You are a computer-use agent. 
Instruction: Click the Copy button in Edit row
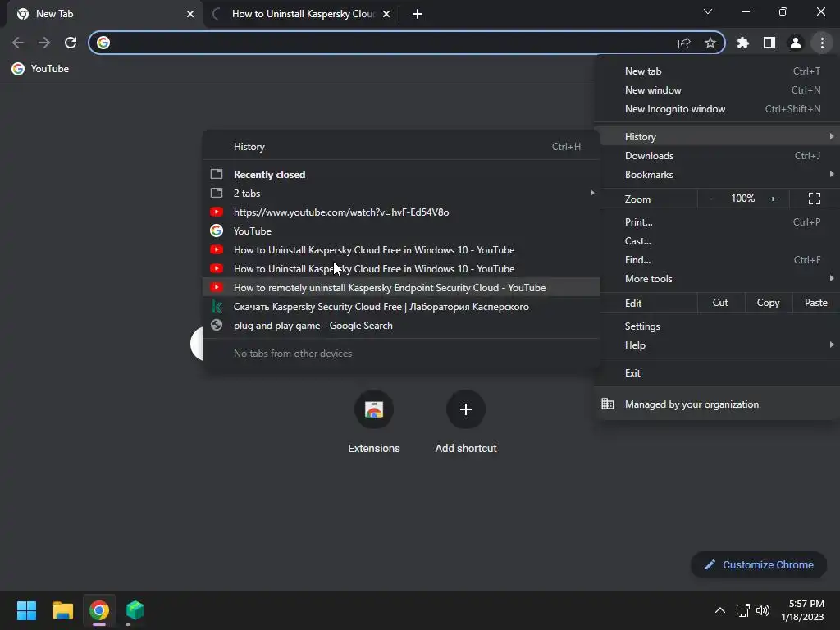[768, 303]
